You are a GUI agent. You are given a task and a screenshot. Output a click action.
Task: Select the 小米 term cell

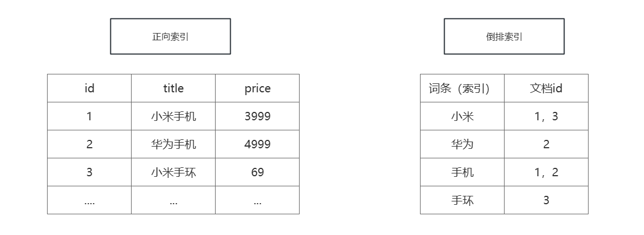tap(462, 116)
